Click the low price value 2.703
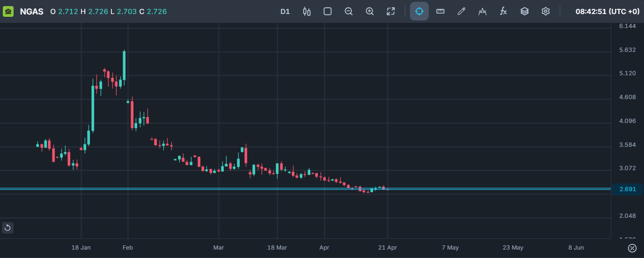This screenshot has width=644, height=258. [127, 11]
